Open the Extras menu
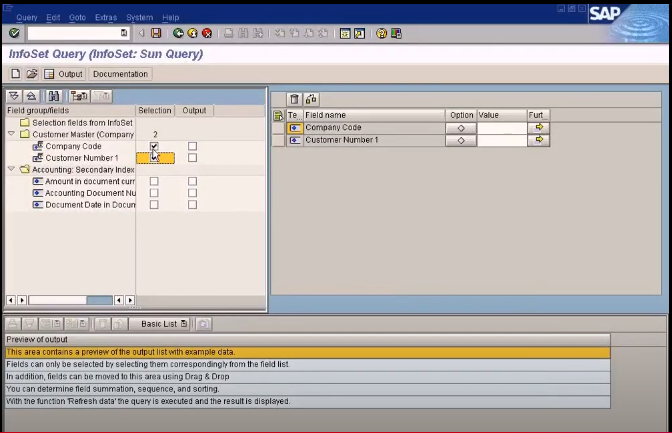 click(106, 18)
